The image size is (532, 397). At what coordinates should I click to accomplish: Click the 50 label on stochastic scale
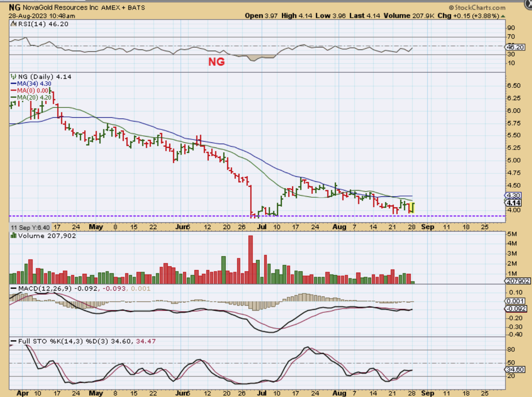[x=511, y=363]
